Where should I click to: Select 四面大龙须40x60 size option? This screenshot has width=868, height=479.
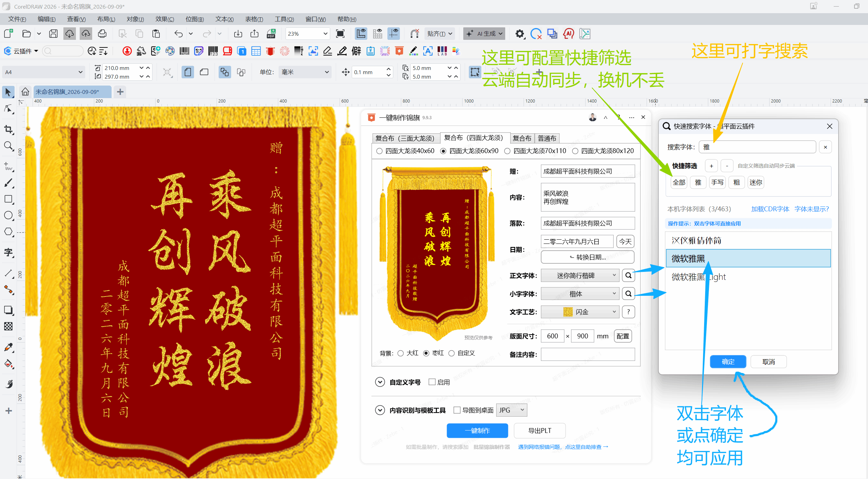click(x=405, y=151)
